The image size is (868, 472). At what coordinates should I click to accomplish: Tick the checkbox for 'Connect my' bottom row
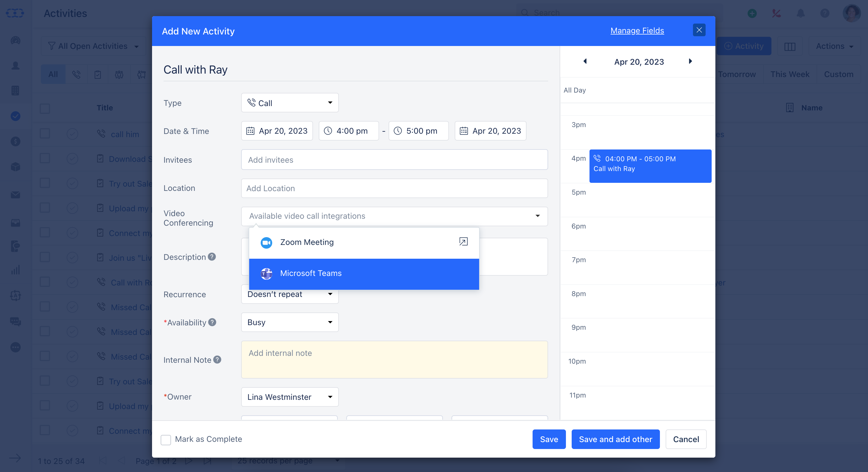point(45,430)
